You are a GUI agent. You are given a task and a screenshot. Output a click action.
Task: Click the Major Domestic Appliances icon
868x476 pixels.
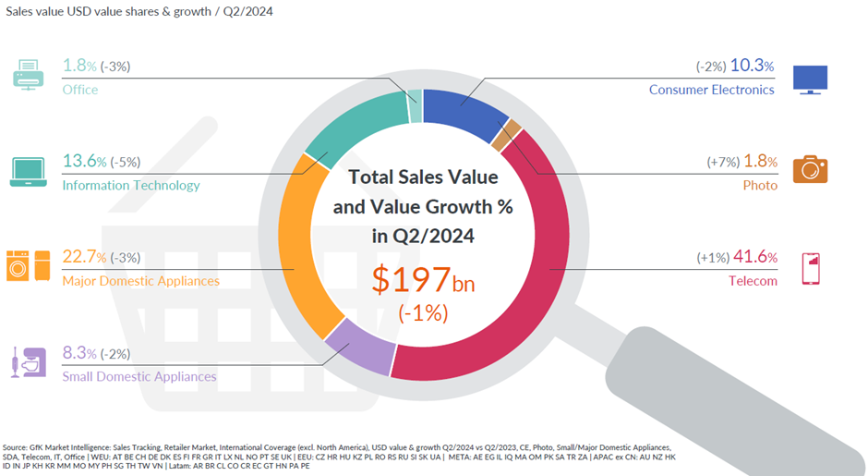point(27,265)
